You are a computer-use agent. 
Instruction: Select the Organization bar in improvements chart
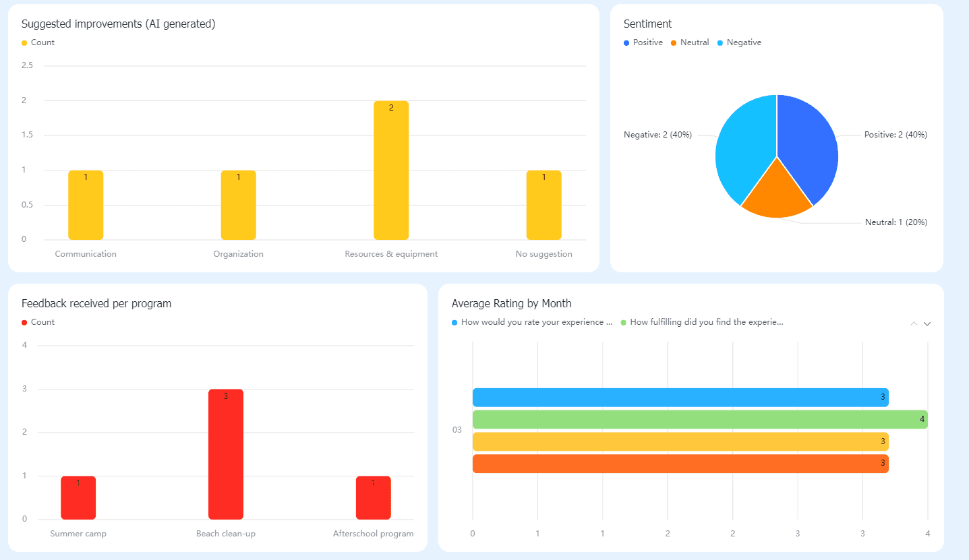pos(239,205)
